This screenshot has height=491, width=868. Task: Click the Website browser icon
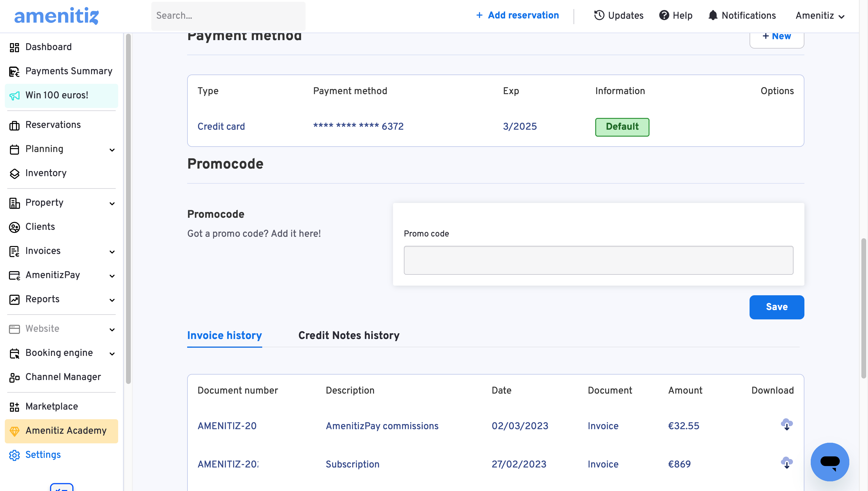point(14,329)
